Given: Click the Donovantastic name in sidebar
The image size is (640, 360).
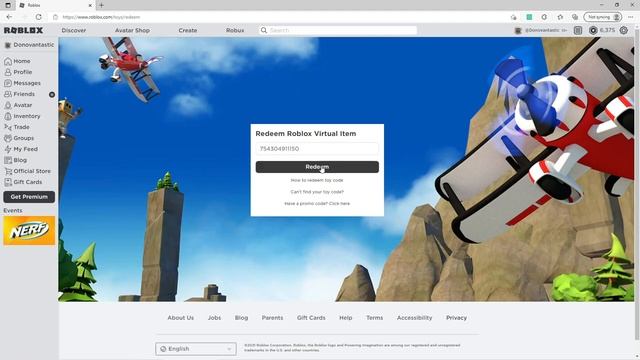Looking at the screenshot, I should point(33,45).
